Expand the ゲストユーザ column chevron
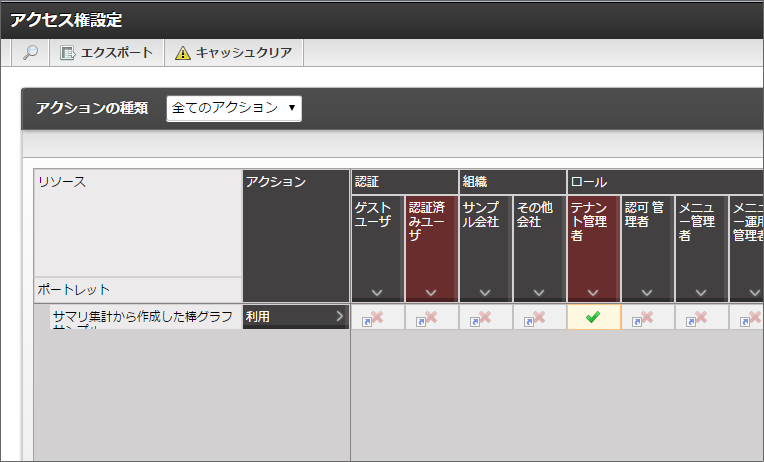Image resolution: width=764 pixels, height=462 pixels. [377, 292]
